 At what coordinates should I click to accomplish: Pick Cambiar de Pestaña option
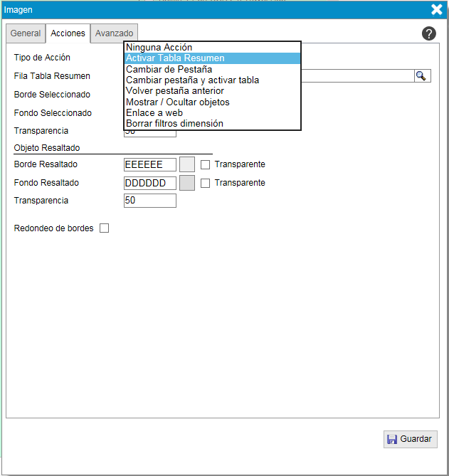click(x=169, y=70)
